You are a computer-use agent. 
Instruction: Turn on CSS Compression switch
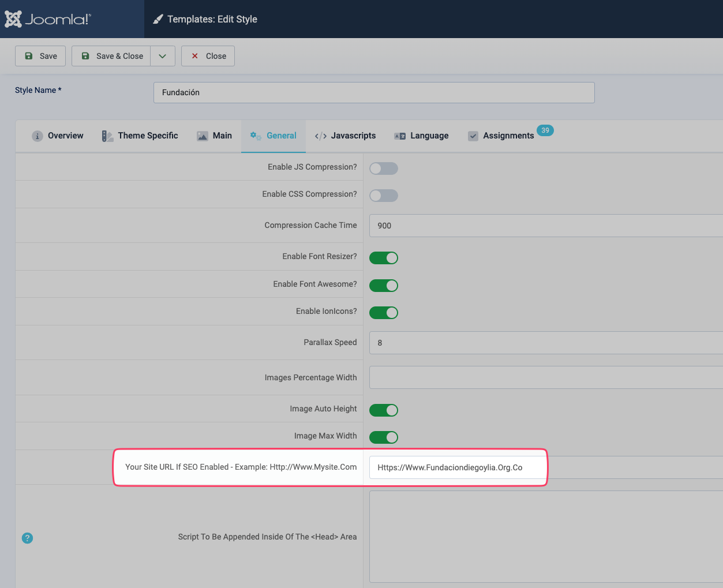tap(384, 196)
